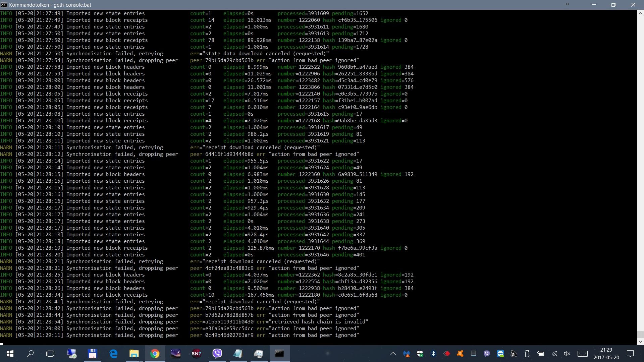Close the geth-console.bat window
The height and width of the screenshot is (362, 644).
pos(633,5)
